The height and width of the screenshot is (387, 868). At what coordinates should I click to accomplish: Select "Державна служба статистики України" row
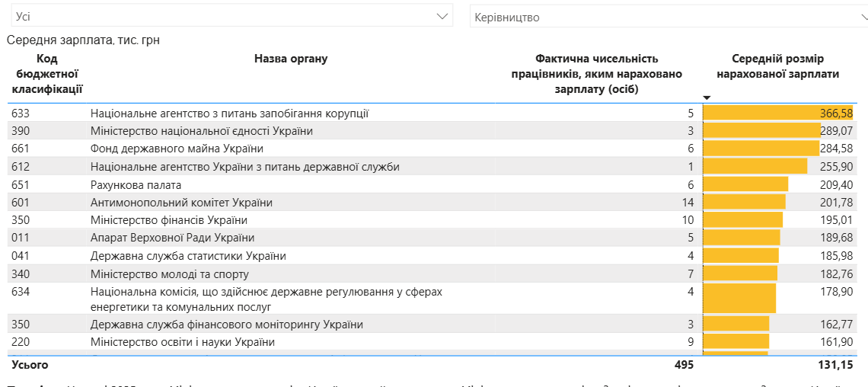coord(188,256)
